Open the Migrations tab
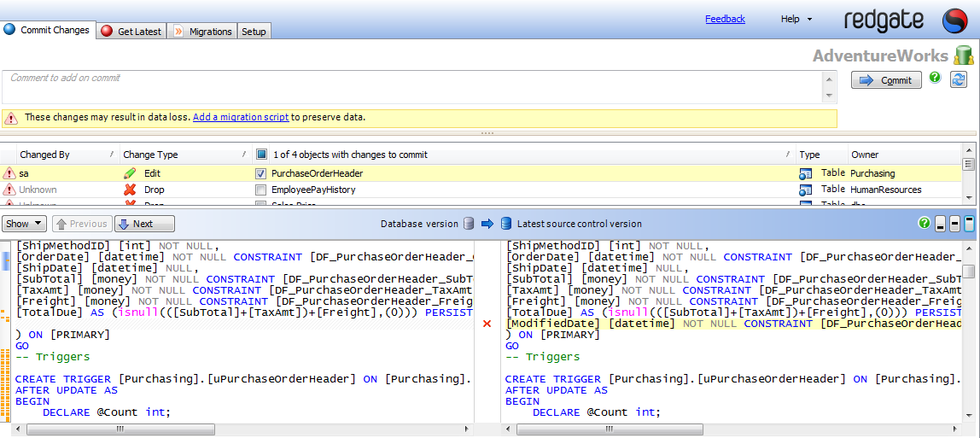 202,32
